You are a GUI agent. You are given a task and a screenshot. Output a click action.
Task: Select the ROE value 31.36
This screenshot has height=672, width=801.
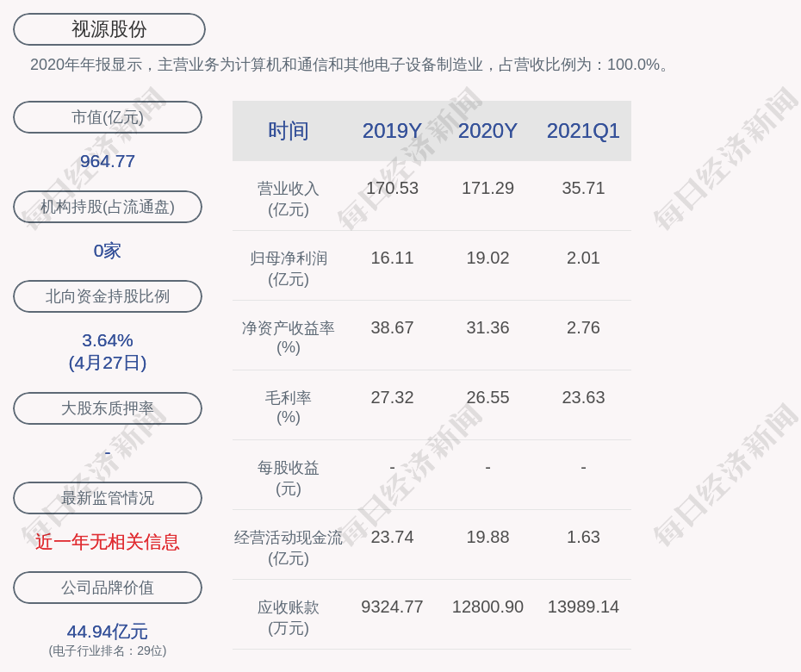[487, 327]
